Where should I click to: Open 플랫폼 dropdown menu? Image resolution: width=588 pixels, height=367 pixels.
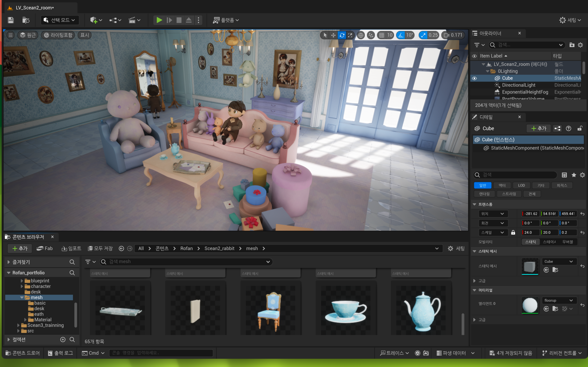coord(226,20)
